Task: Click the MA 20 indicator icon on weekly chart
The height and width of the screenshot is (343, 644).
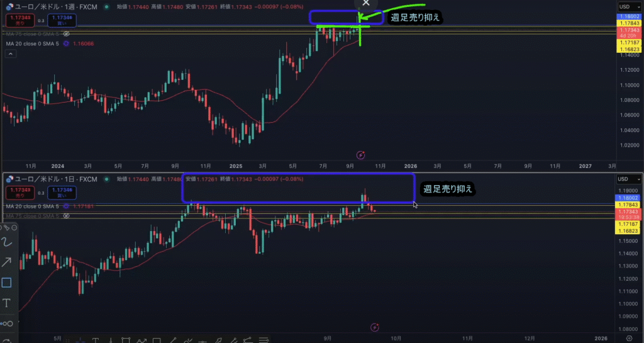Action: click(x=66, y=43)
